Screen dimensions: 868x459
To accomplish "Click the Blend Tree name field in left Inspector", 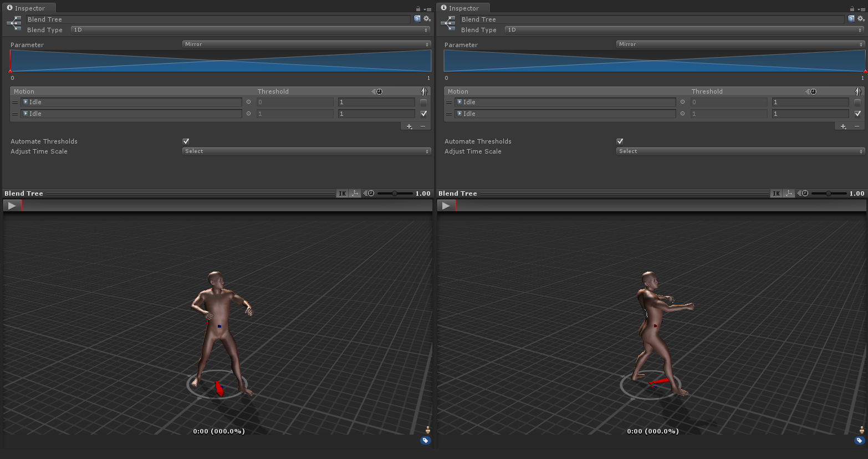I will pyautogui.click(x=218, y=19).
